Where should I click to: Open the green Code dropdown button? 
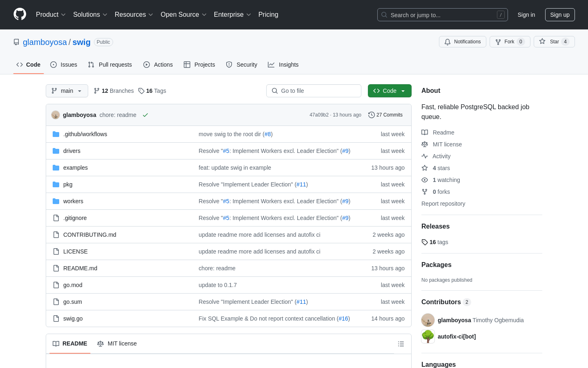[390, 91]
